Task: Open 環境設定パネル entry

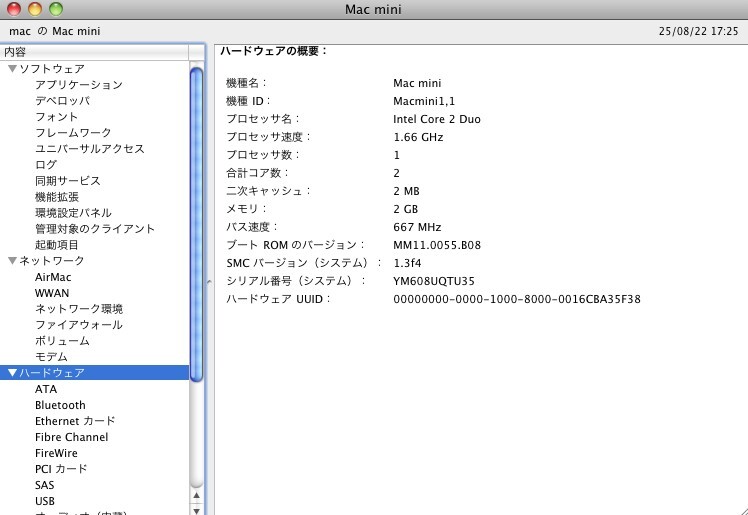Action: click(x=73, y=213)
